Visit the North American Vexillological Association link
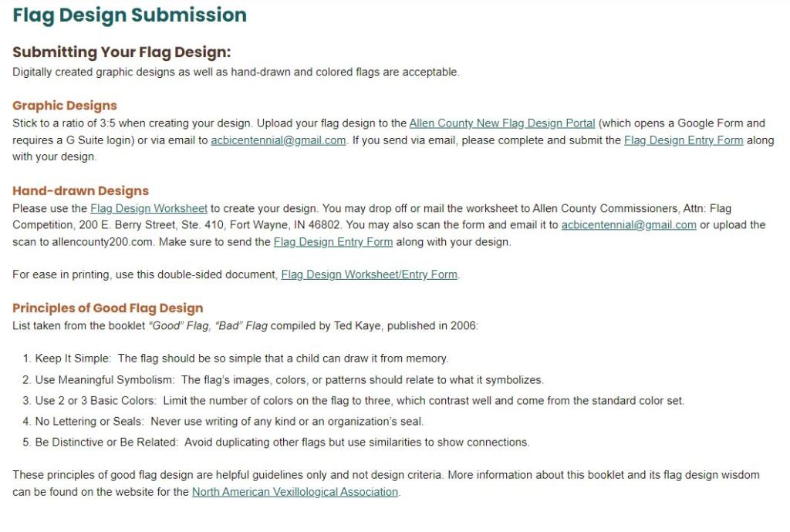This screenshot has width=790, height=532. click(295, 492)
